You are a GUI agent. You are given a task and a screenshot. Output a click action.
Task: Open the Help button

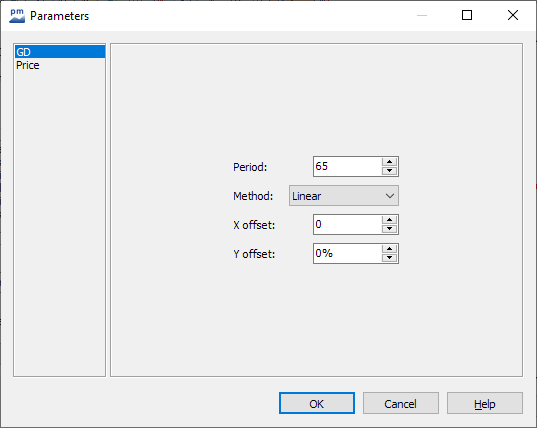click(x=485, y=403)
